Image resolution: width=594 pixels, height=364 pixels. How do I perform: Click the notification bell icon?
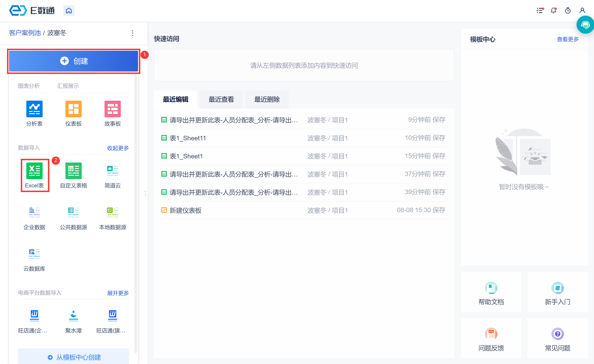[553, 11]
